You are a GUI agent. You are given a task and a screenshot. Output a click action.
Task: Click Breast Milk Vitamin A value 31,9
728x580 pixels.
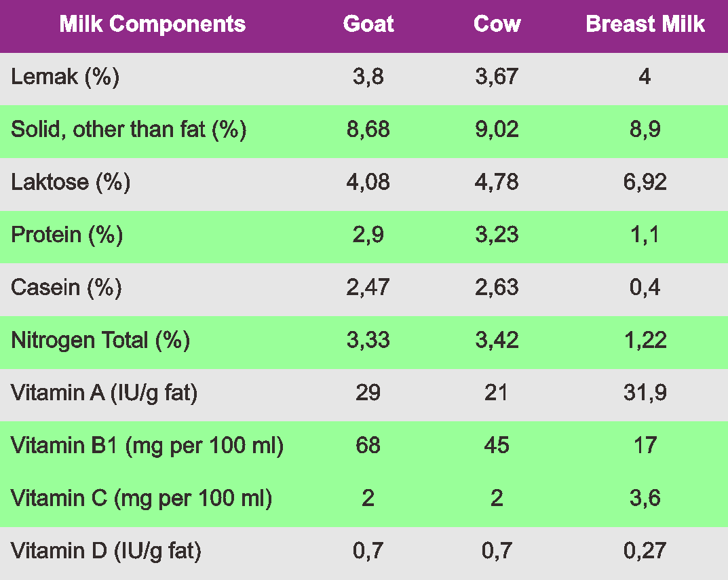(x=645, y=393)
